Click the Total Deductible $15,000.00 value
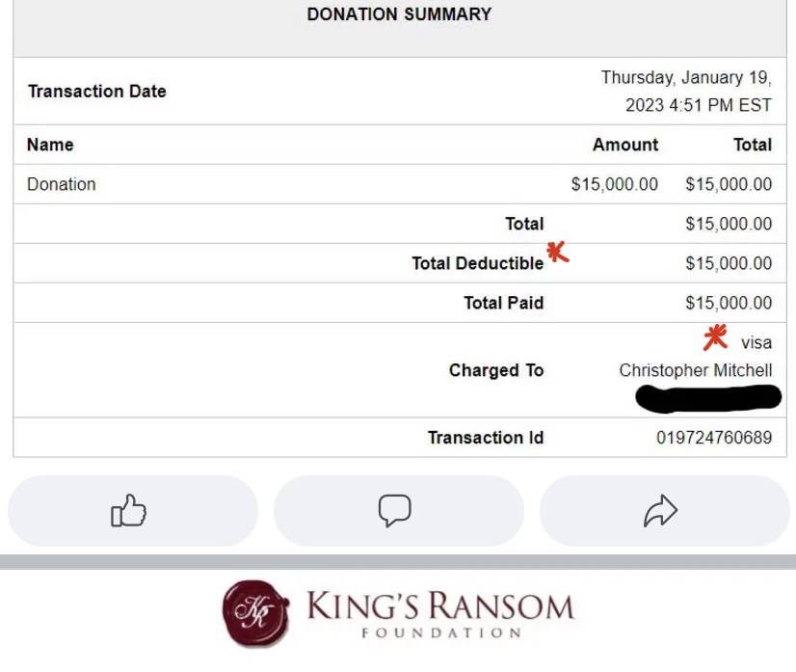796x672 pixels. (x=729, y=263)
